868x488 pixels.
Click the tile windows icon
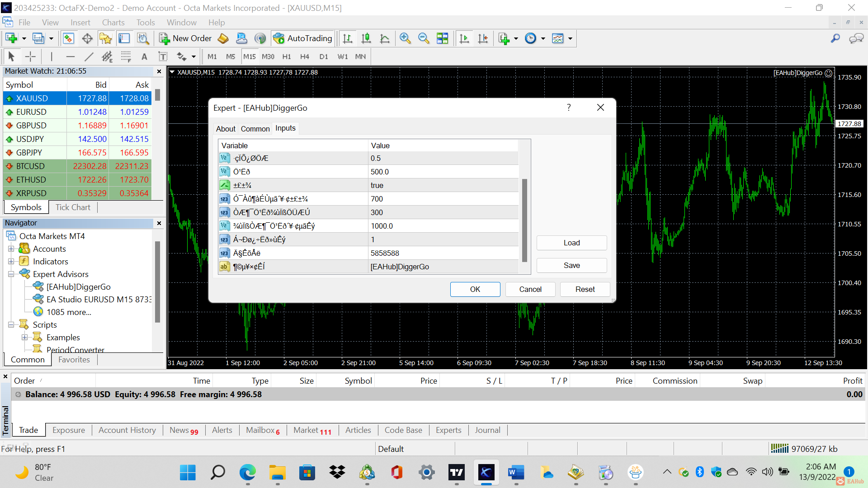(443, 38)
